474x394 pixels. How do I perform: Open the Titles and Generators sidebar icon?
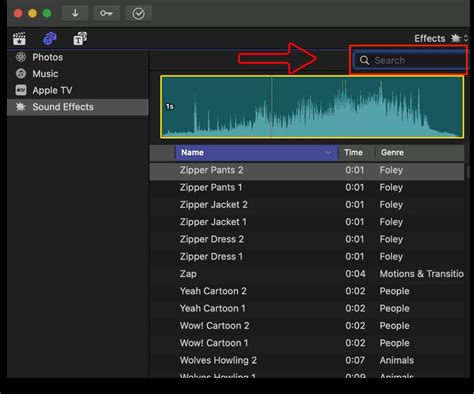[80, 39]
